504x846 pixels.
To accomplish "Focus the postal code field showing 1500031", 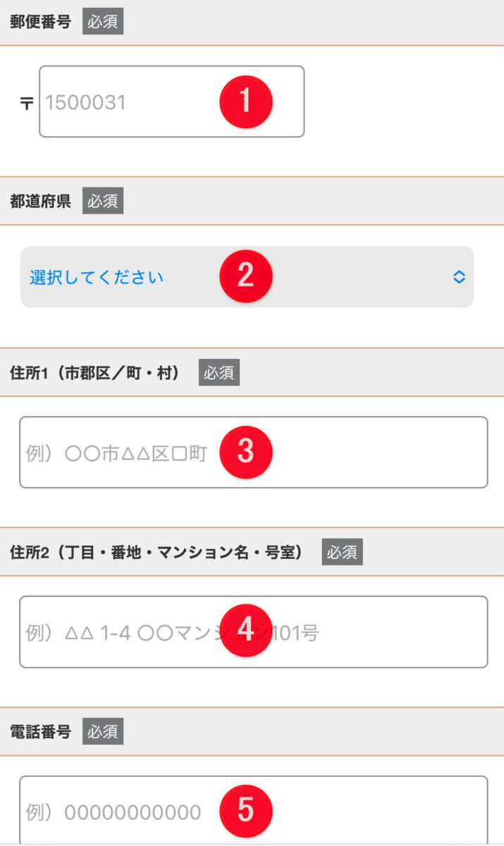I will click(127, 102).
